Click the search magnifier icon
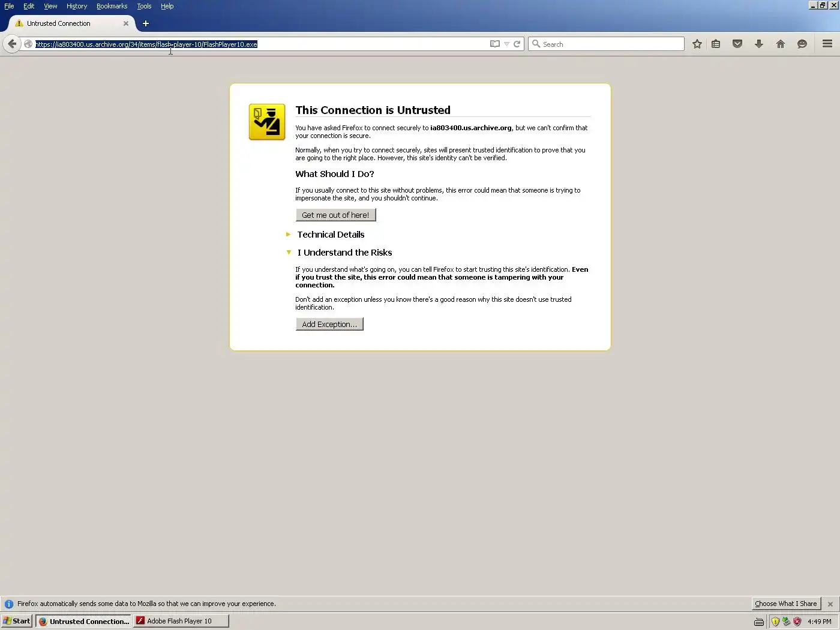Screen dimensions: 840x630 pyautogui.click(x=536, y=44)
